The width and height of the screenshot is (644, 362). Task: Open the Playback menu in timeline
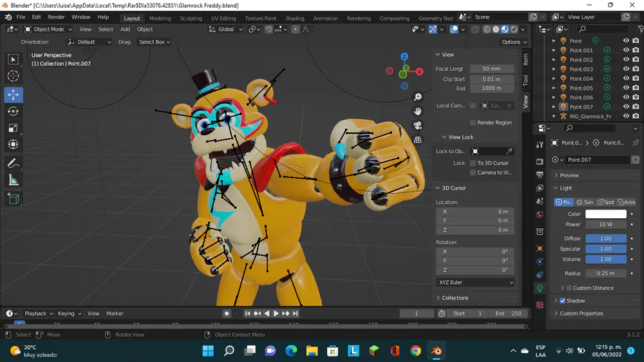[39, 313]
